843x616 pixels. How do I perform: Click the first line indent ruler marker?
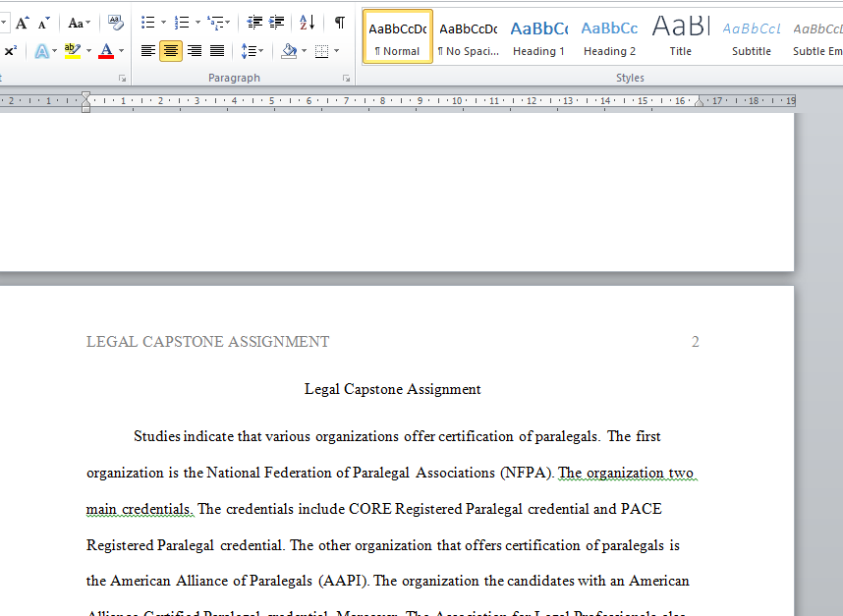coord(86,95)
